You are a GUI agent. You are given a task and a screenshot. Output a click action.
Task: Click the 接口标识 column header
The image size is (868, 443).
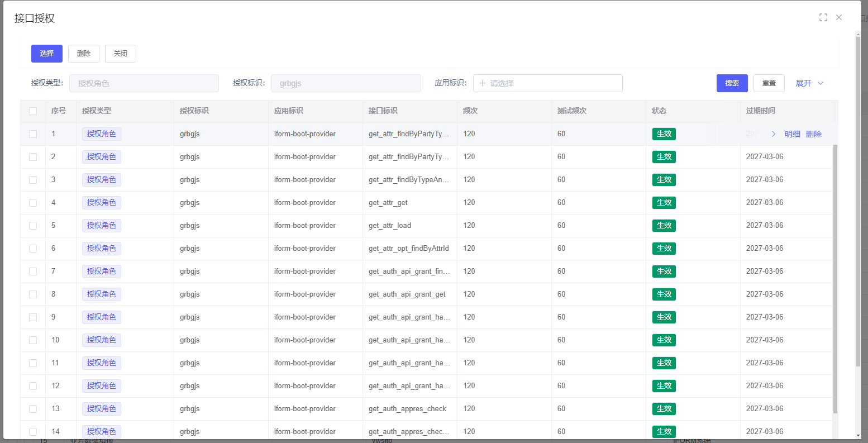coord(383,111)
